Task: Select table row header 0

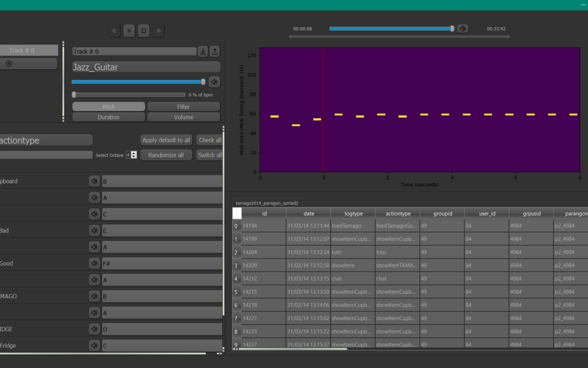Action: [x=236, y=226]
